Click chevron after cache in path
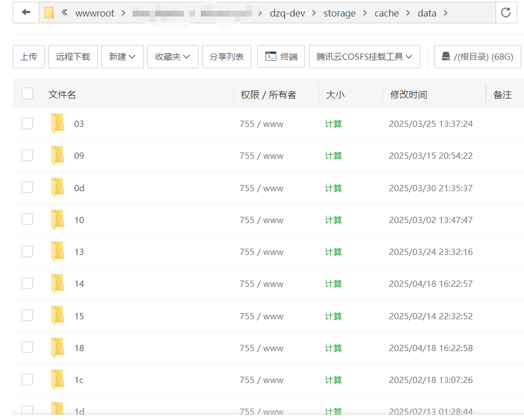This screenshot has height=420, width=524. tap(408, 13)
